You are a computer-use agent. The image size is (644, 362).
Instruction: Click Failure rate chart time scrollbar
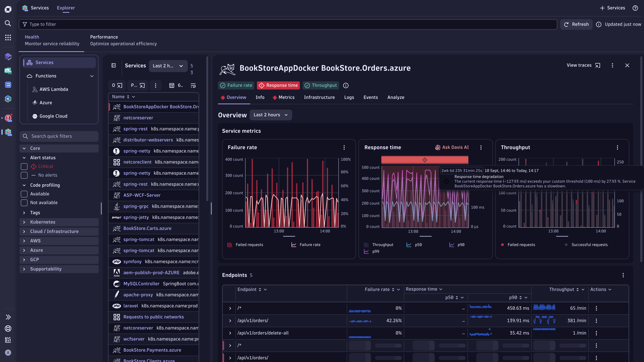[289, 236]
